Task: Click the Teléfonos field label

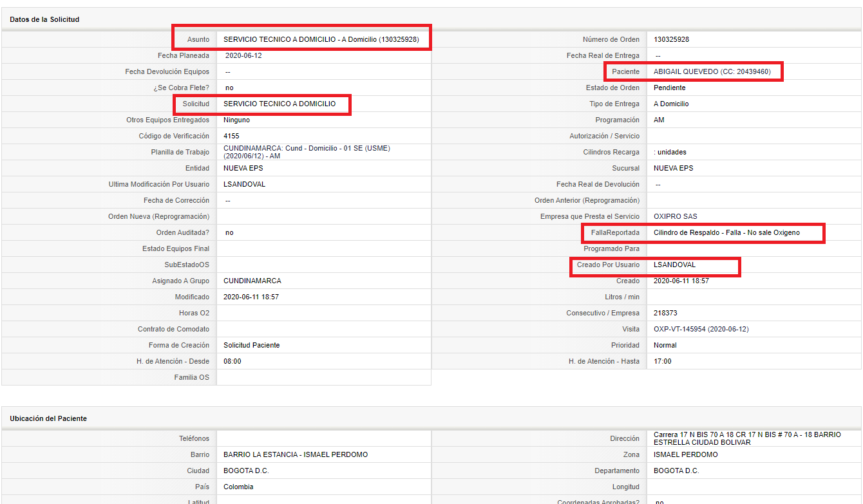Action: click(194, 438)
